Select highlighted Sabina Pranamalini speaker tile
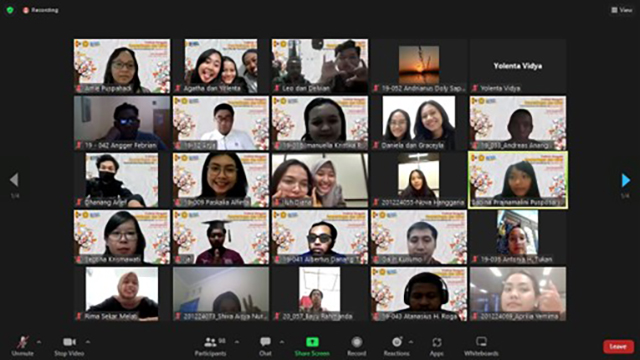The image size is (640, 360). click(x=518, y=180)
